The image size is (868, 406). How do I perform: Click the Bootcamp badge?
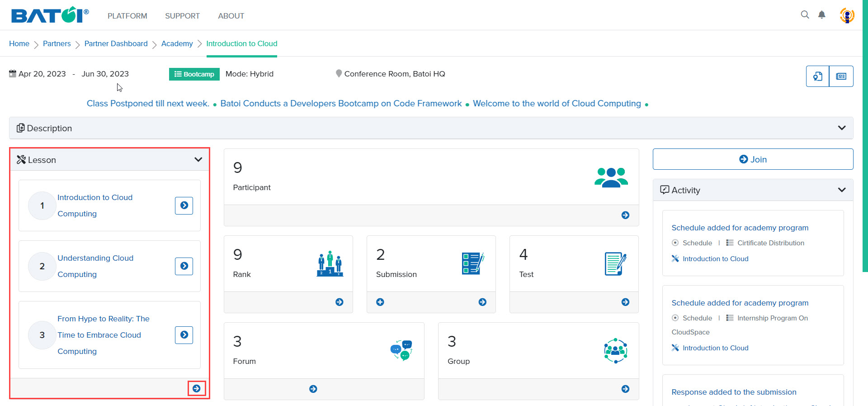194,74
